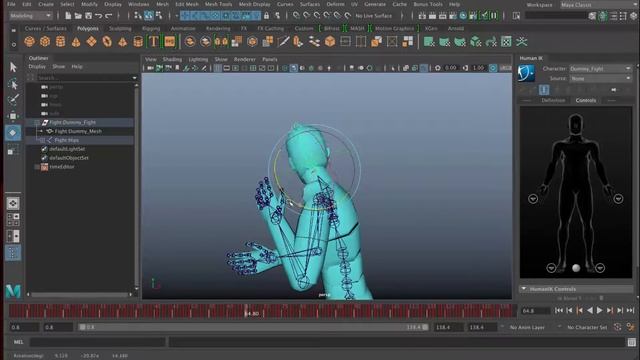Pick the Lasso select tool in toolbox

click(x=13, y=84)
